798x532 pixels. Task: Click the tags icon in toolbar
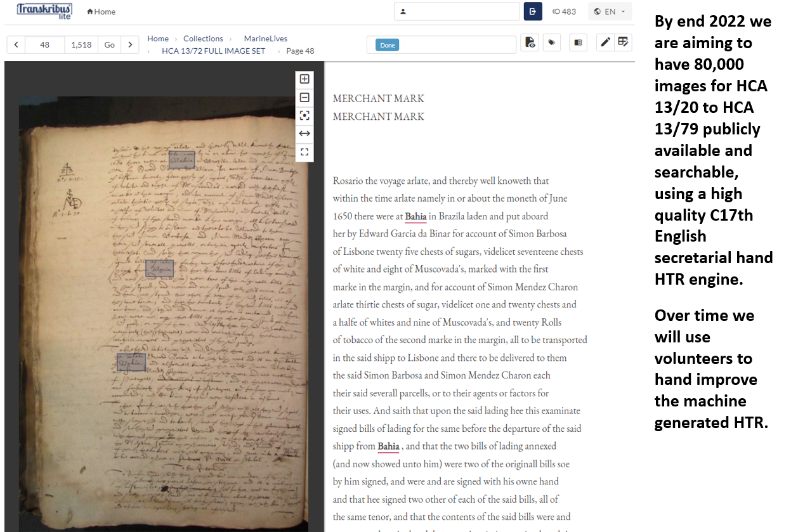pos(551,42)
